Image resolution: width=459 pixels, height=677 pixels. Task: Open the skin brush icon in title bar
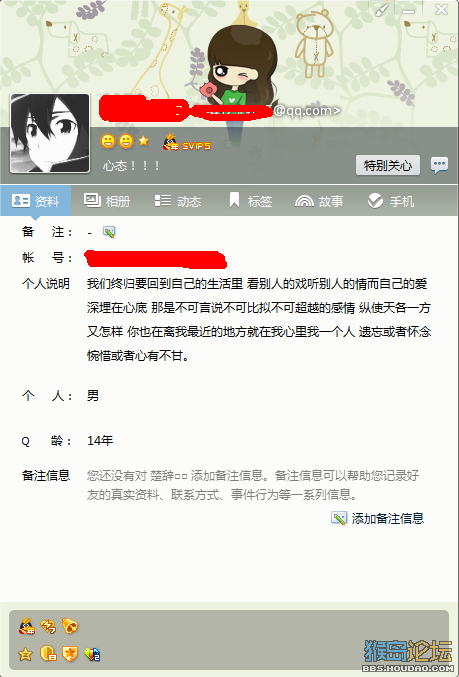point(381,9)
